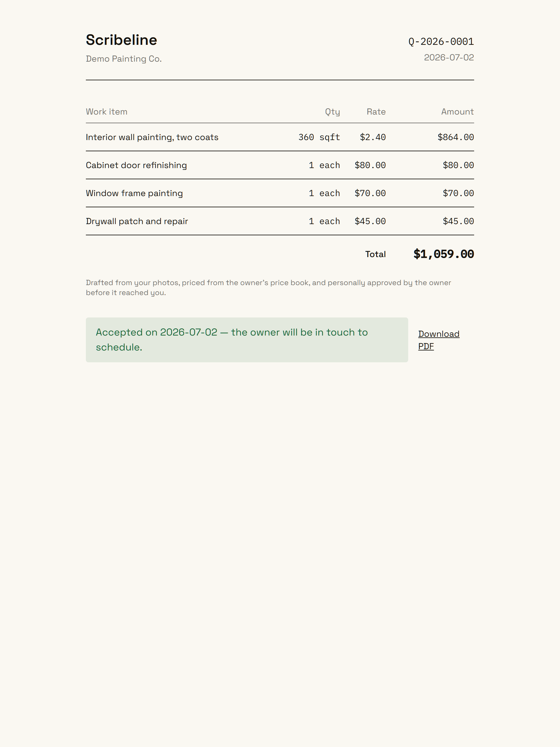Click the 360 sqft quantity
This screenshot has width=560, height=747.
319,137
